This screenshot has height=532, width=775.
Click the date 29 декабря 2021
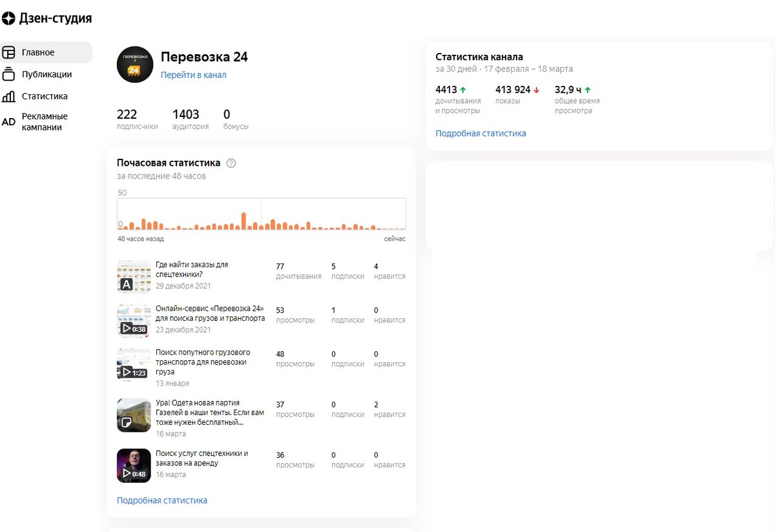[x=183, y=286]
